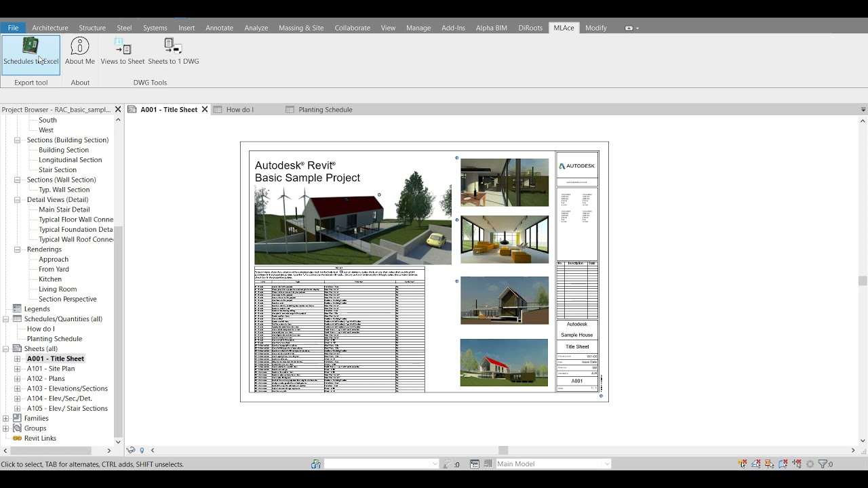
Task: Click the living room rendering with yellow sofas
Action: click(505, 239)
